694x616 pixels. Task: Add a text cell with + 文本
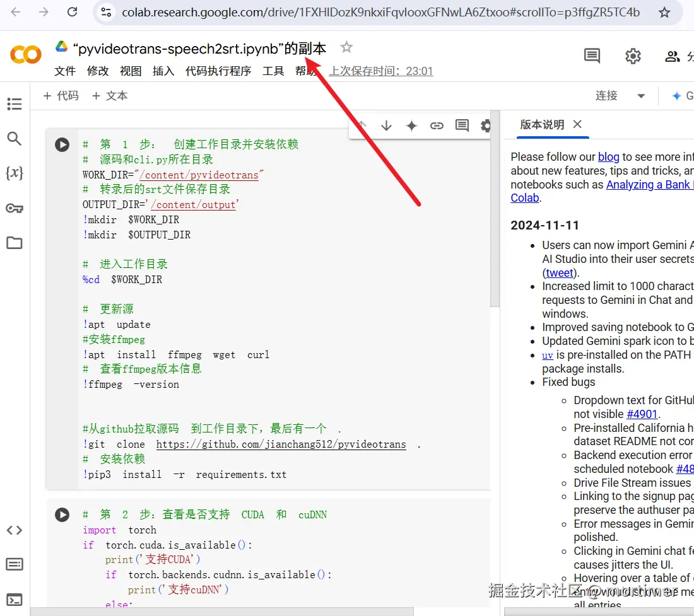110,95
